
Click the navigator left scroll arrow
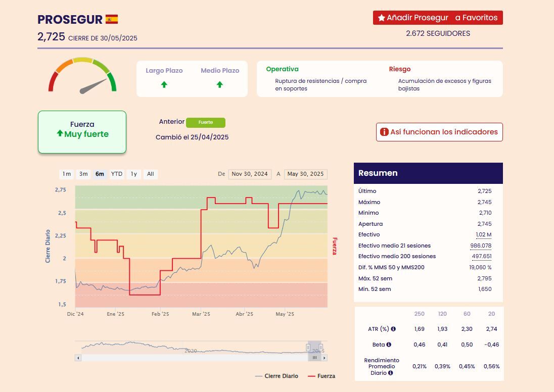78,358
